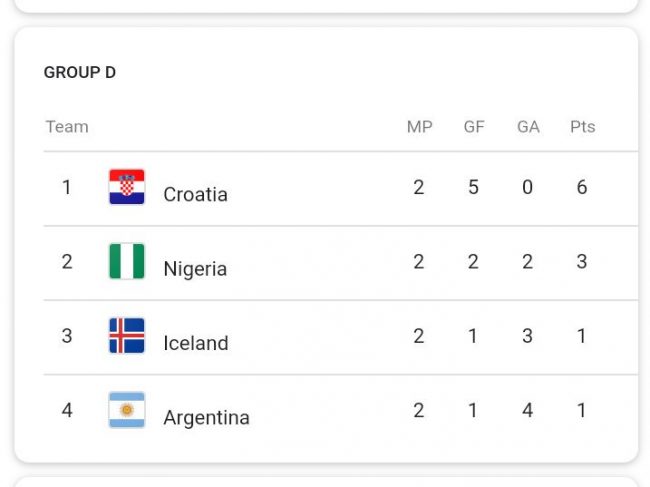The image size is (650, 487).
Task: Open the Croatia team name link
Action: pyautogui.click(x=195, y=194)
